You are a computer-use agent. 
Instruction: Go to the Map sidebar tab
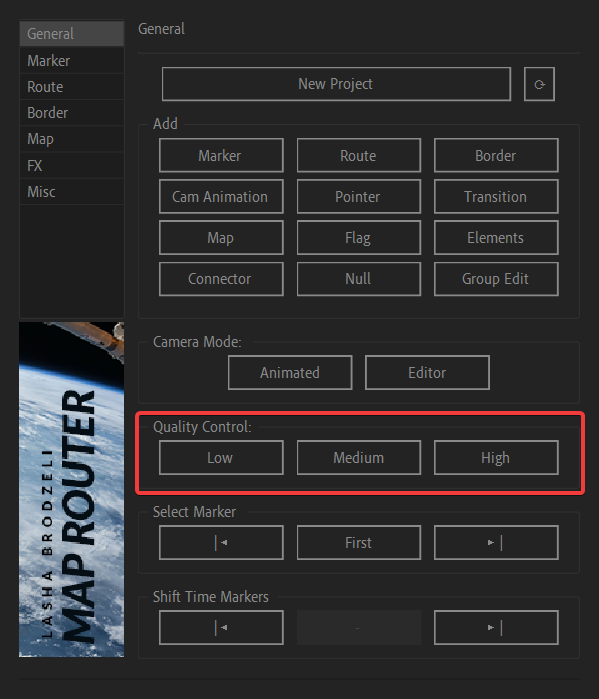(72, 139)
